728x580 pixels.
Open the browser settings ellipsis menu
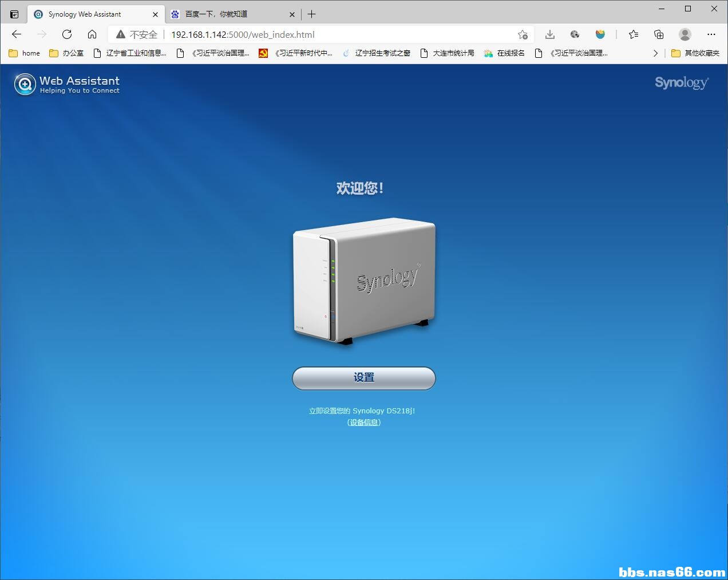[711, 34]
